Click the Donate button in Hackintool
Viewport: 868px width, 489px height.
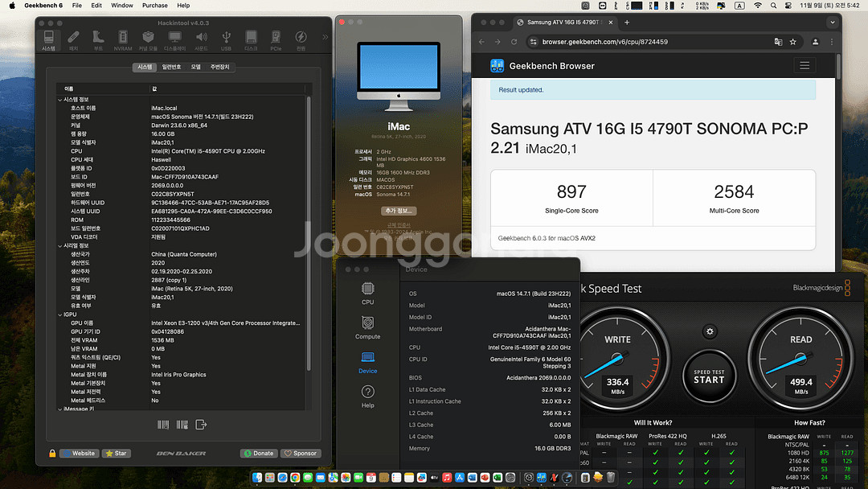259,454
